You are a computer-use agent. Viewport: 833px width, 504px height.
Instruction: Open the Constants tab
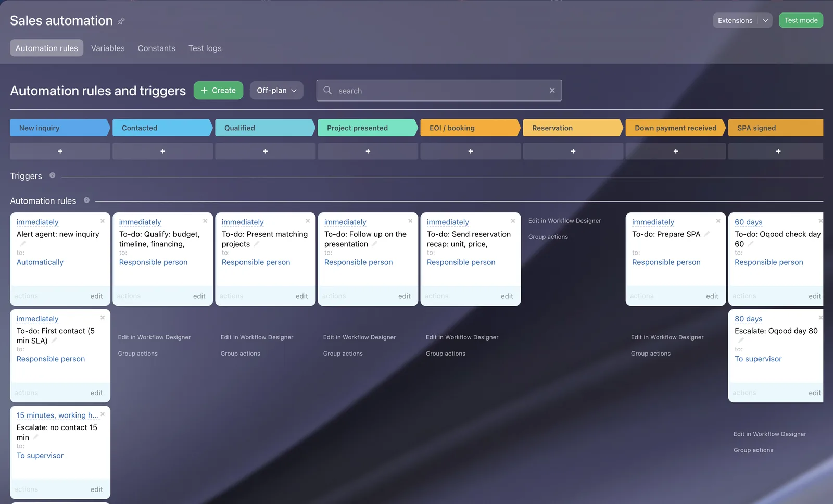pyautogui.click(x=156, y=48)
